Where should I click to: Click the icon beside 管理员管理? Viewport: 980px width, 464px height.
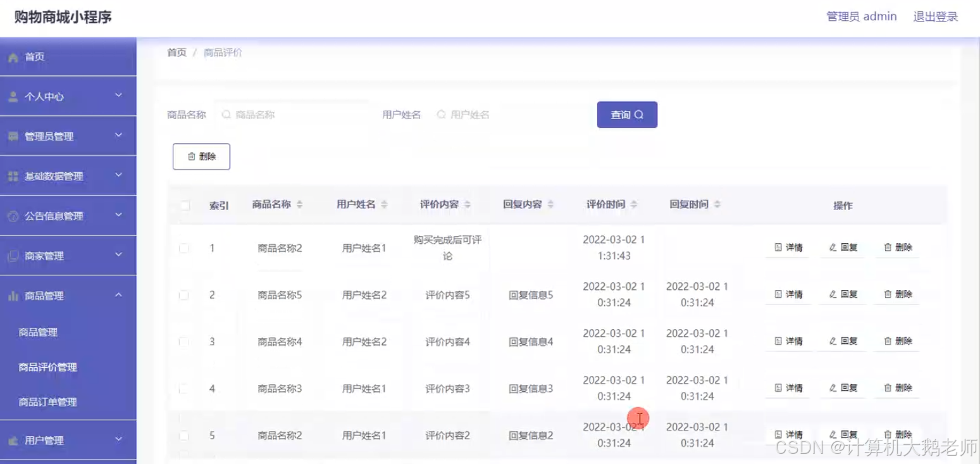(13, 137)
